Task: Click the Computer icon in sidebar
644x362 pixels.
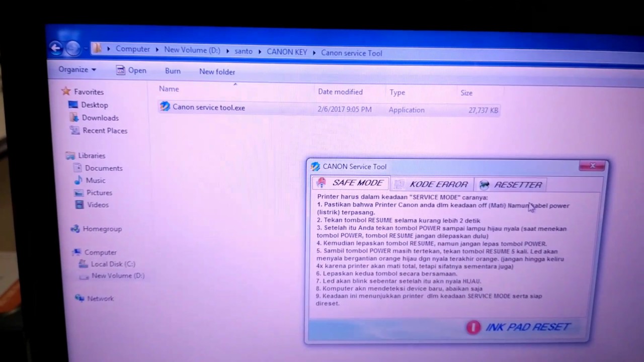Action: [x=77, y=252]
